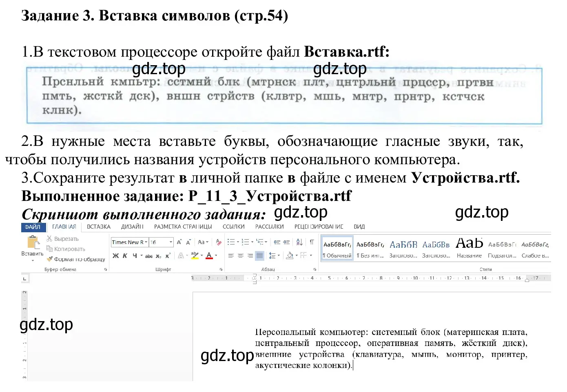Toggle justify alignment
Screen dimensions: 567x392
[x=259, y=256]
